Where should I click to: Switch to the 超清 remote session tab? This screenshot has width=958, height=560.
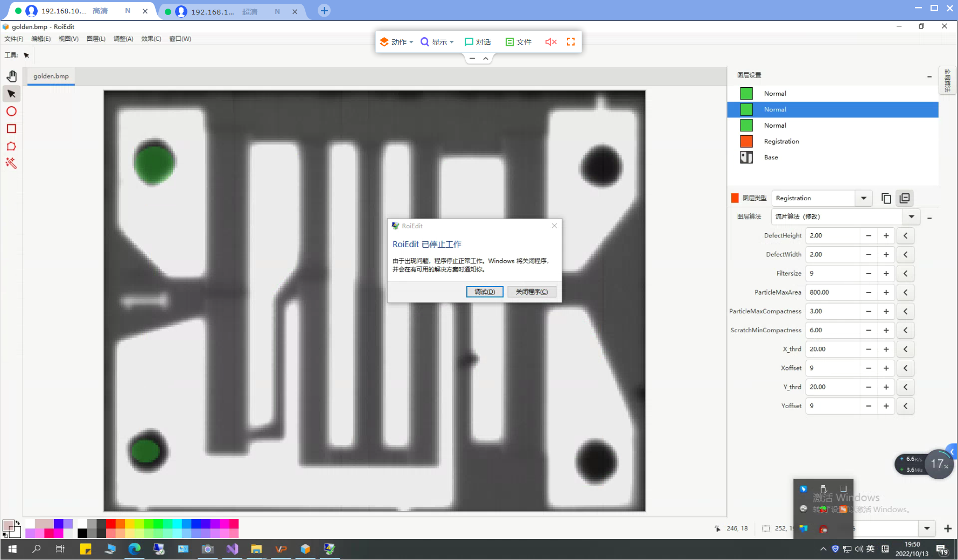232,11
